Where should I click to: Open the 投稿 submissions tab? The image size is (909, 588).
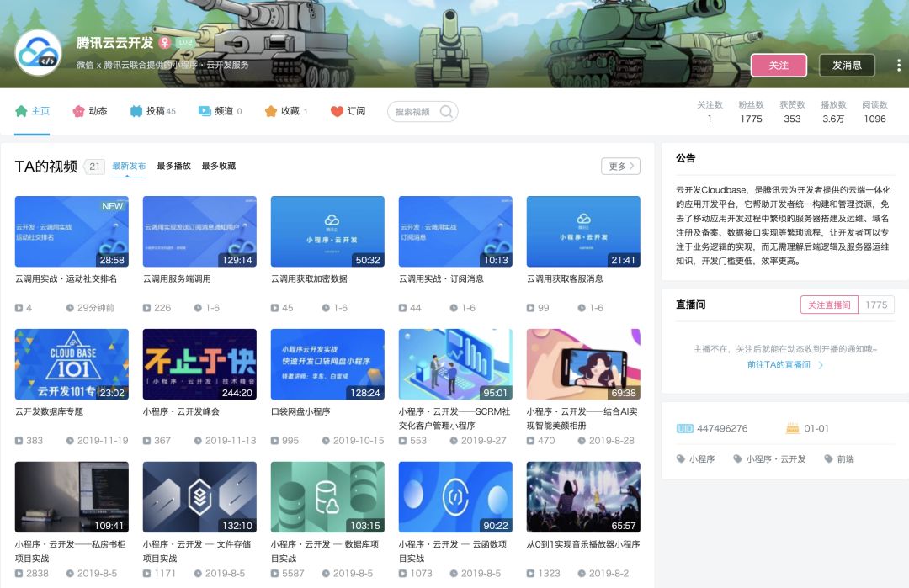152,111
